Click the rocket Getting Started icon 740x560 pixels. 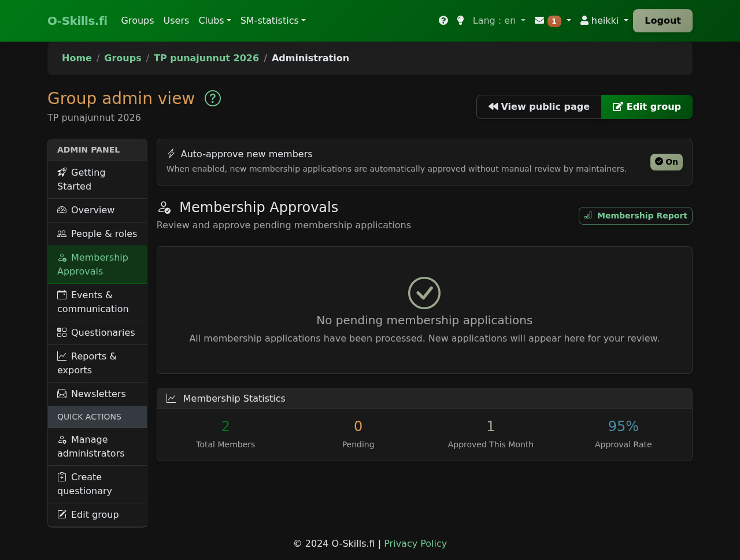pos(62,172)
